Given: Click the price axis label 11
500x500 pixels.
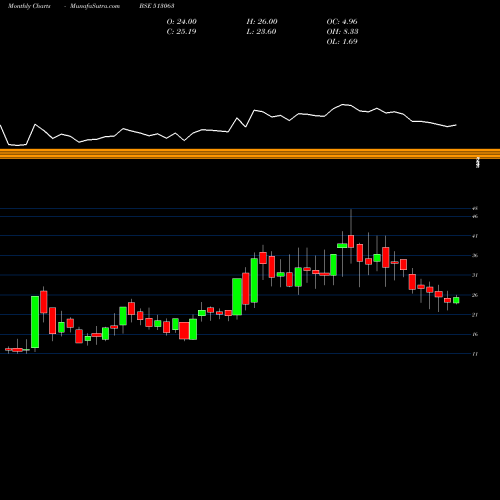Looking at the screenshot, I should click(x=475, y=354).
